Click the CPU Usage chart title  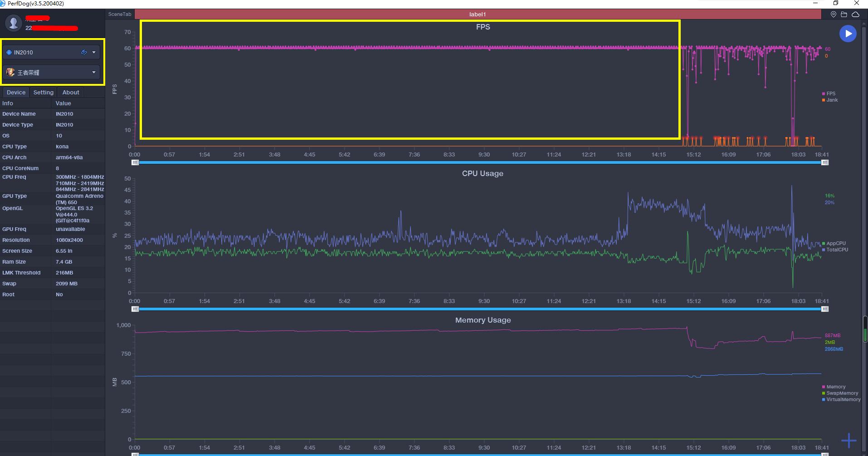(x=483, y=173)
